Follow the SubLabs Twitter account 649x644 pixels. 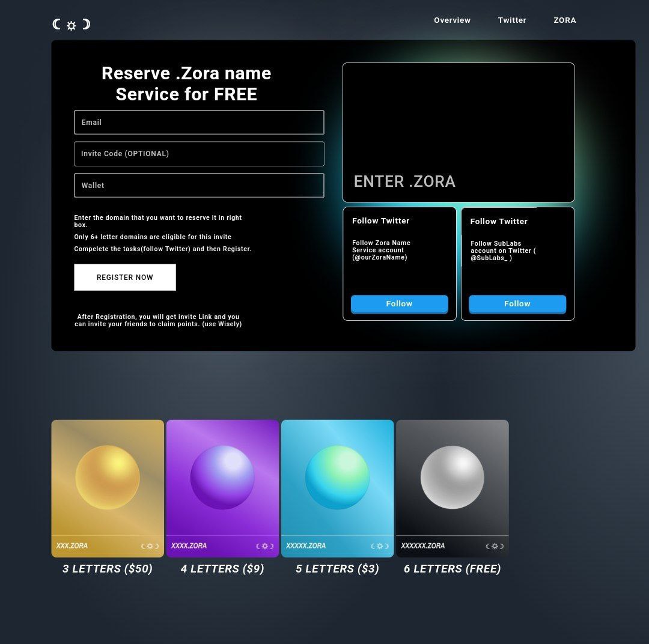[517, 304]
